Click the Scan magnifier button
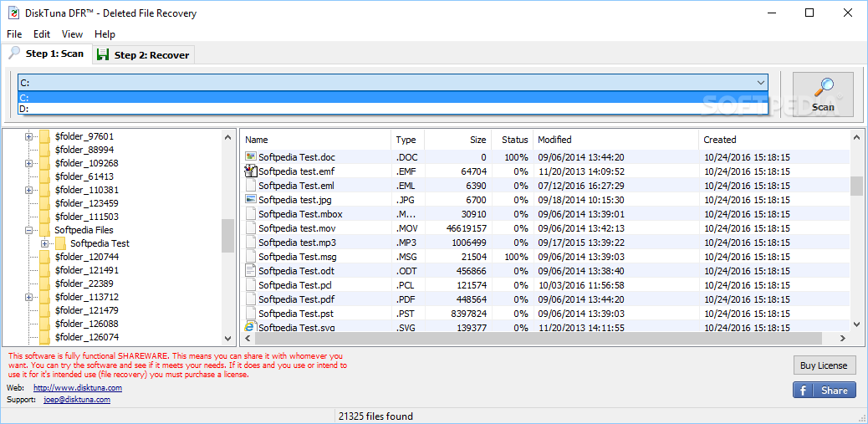The width and height of the screenshot is (868, 424). pos(823,95)
